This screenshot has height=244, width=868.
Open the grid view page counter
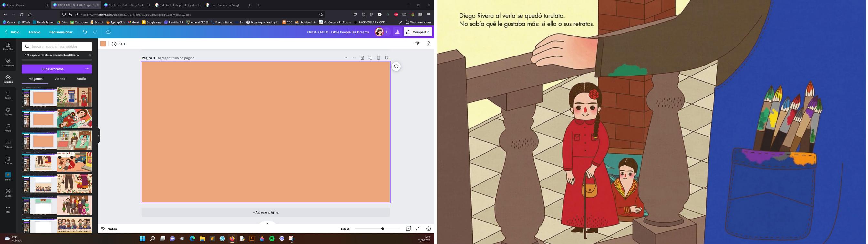[x=408, y=229]
